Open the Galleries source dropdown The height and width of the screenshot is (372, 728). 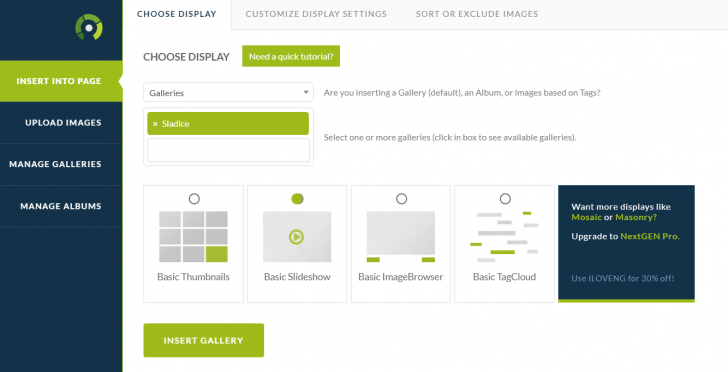[228, 92]
